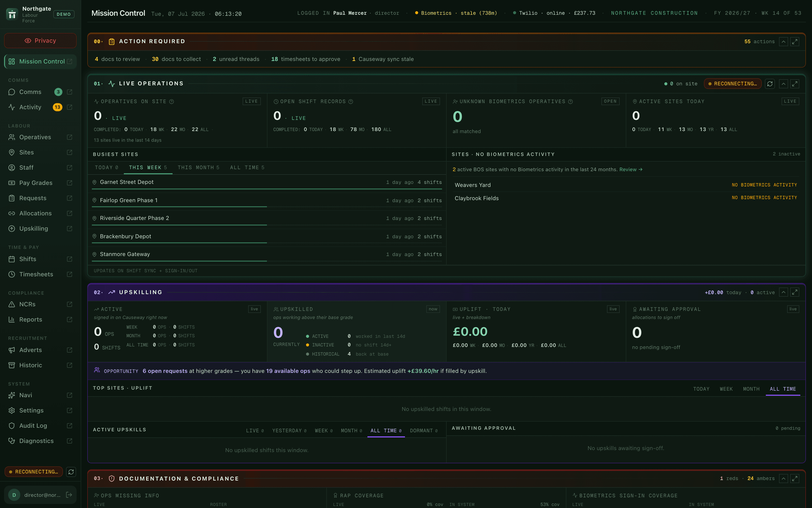Screen dimensions: 812x508
Task: Select LIVE tab in Active Upskills
Action: 255,431
